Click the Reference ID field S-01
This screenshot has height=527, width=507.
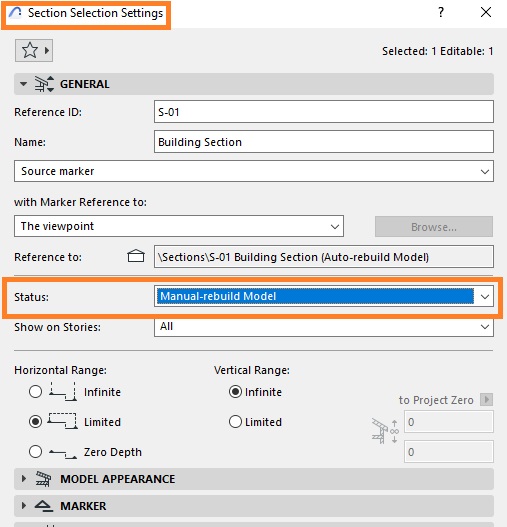(324, 112)
